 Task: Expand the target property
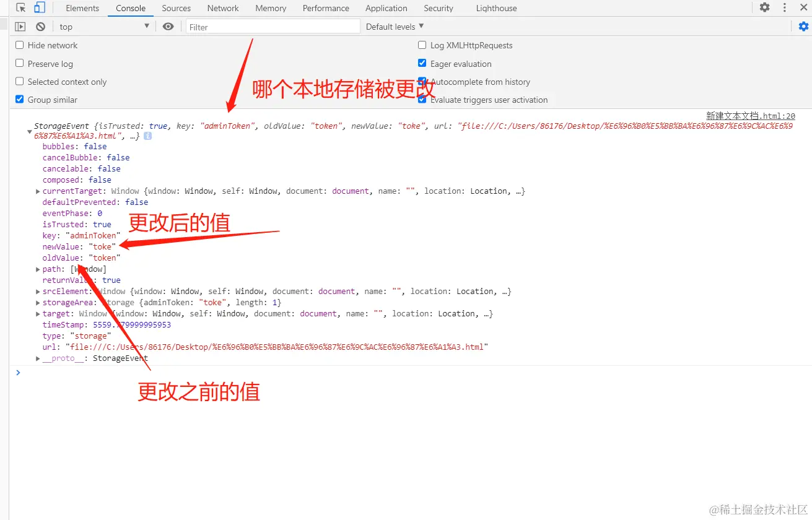pyautogui.click(x=38, y=314)
